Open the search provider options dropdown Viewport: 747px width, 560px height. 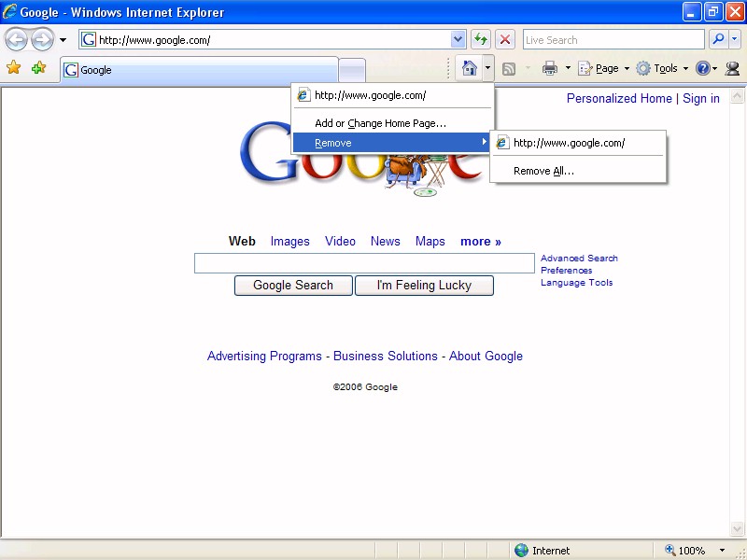tap(735, 39)
